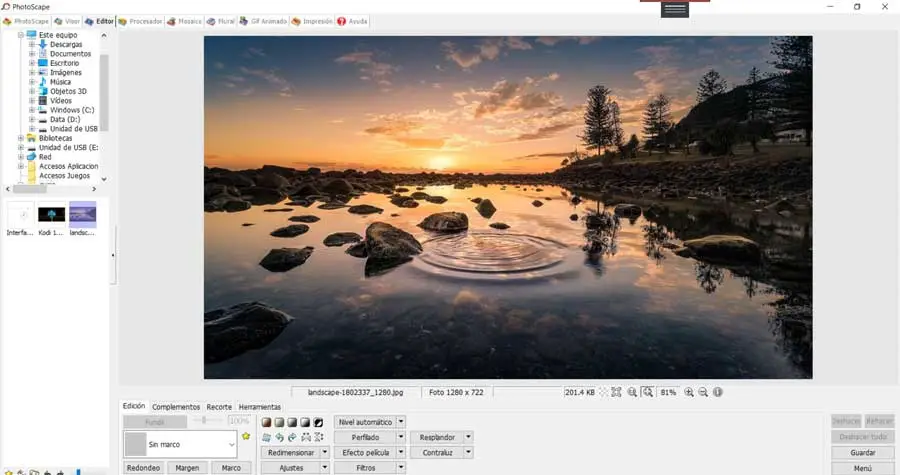Open the hamburger menu handle at top

point(674,9)
